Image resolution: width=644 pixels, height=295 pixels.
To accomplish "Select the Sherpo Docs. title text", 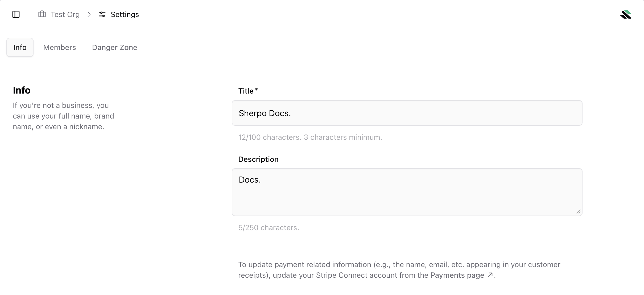I will [265, 113].
